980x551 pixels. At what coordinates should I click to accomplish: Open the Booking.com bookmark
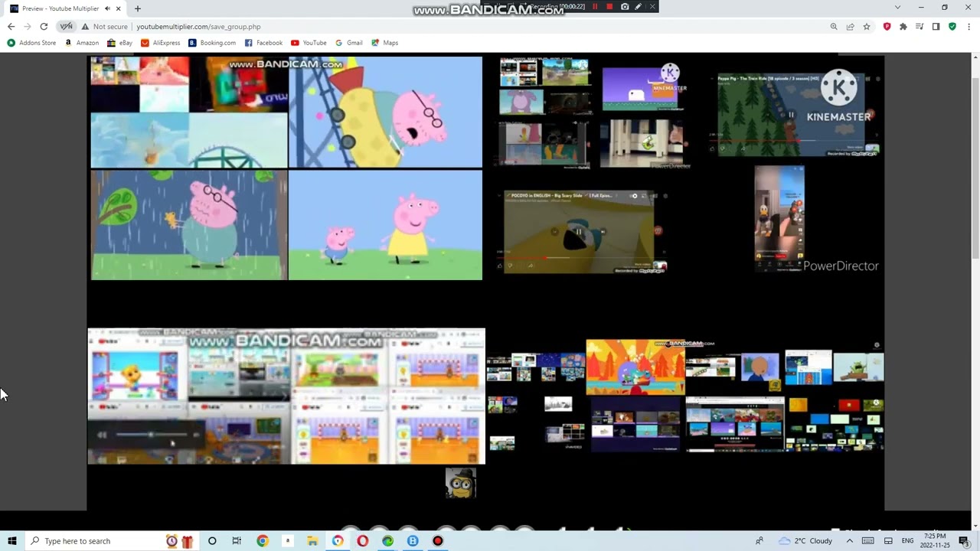point(212,43)
